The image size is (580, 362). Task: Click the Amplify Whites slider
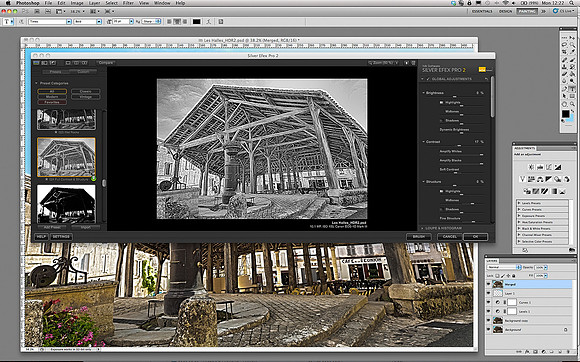pos(462,154)
